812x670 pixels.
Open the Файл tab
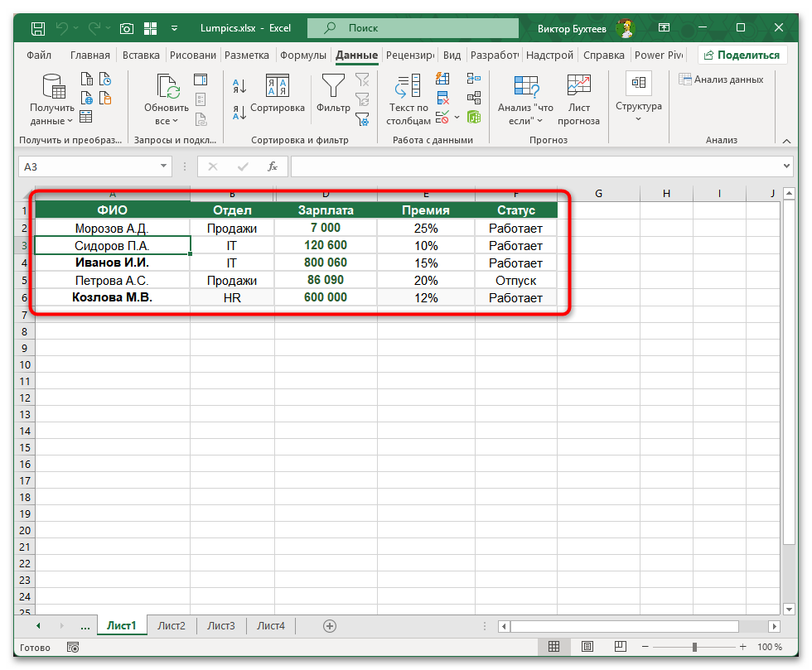tap(39, 55)
